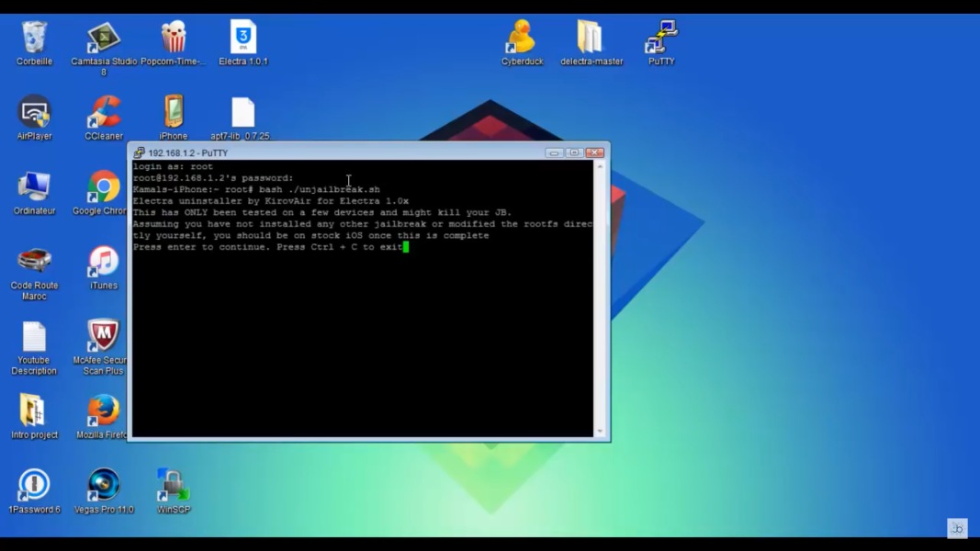Click the Vegas Pro 11.0 shortcut

point(103,486)
